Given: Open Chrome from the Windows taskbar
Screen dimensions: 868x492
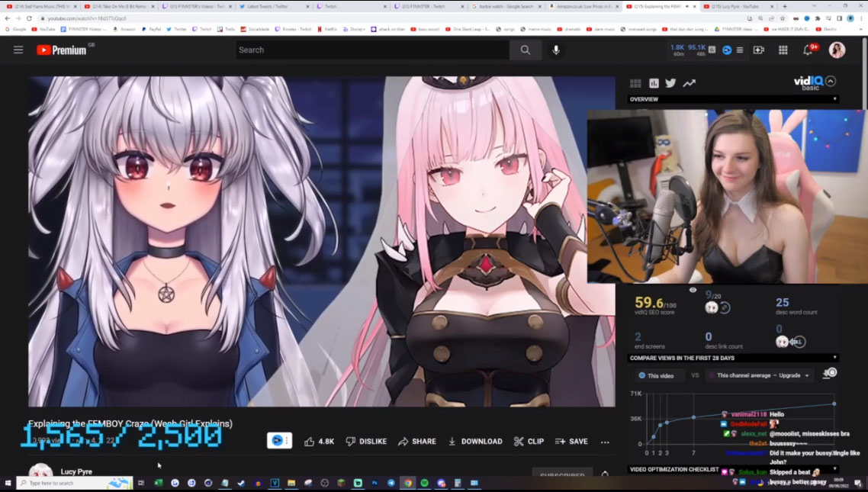Looking at the screenshot, I should [x=407, y=483].
